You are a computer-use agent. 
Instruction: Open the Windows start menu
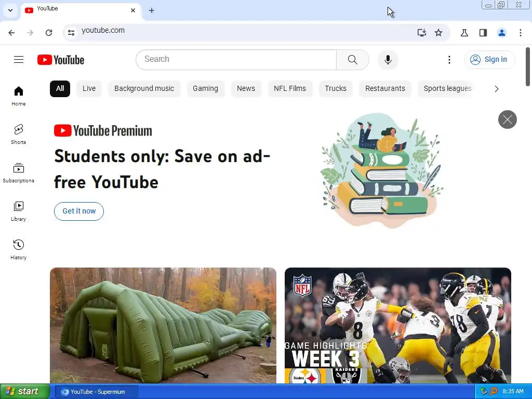25,392
